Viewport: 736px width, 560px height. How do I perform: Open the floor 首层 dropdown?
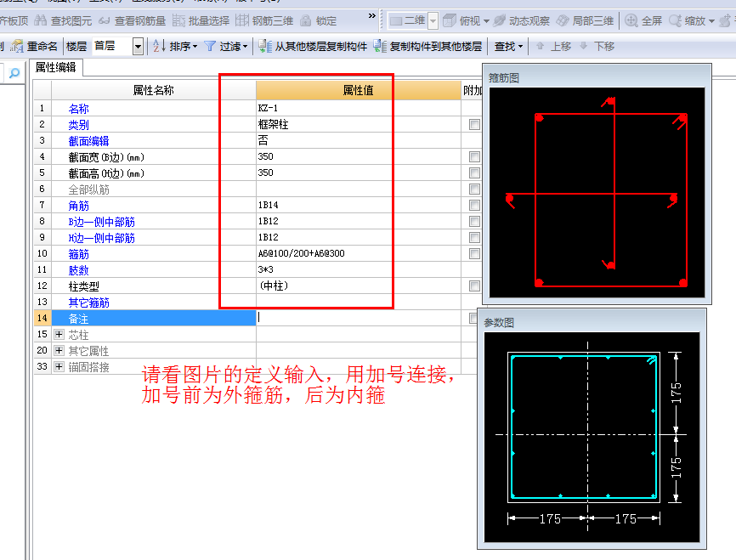tap(138, 47)
